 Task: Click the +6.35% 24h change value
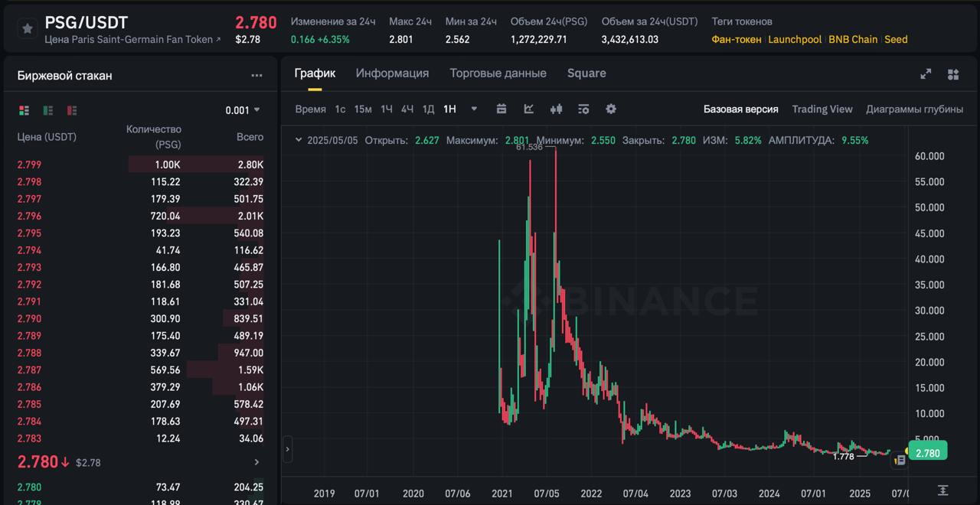pyautogui.click(x=333, y=39)
